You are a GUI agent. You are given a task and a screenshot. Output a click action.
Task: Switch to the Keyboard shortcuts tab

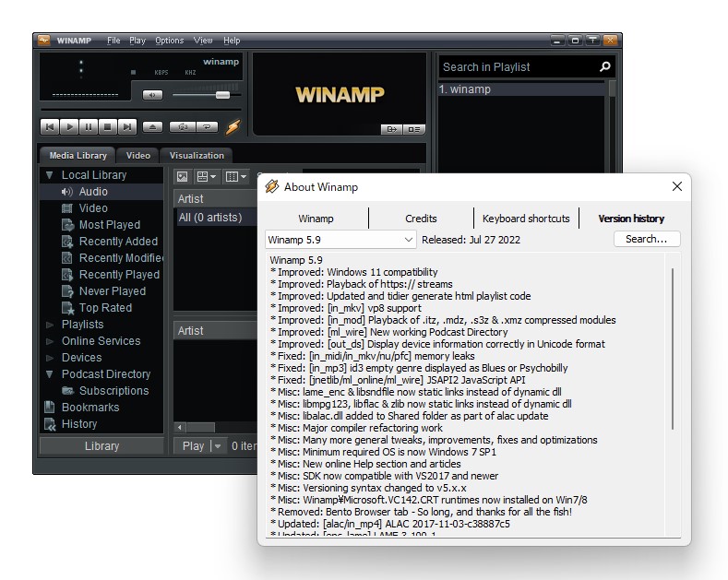(526, 219)
